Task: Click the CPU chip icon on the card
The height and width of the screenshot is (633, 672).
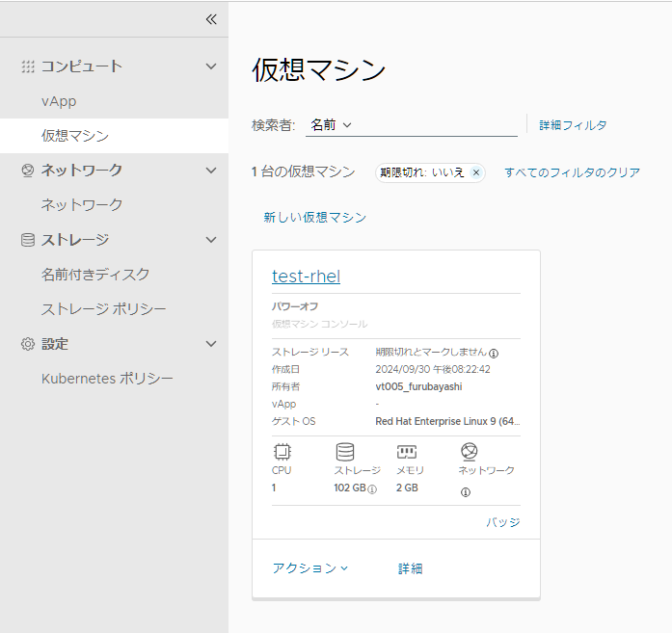Action: (x=282, y=452)
